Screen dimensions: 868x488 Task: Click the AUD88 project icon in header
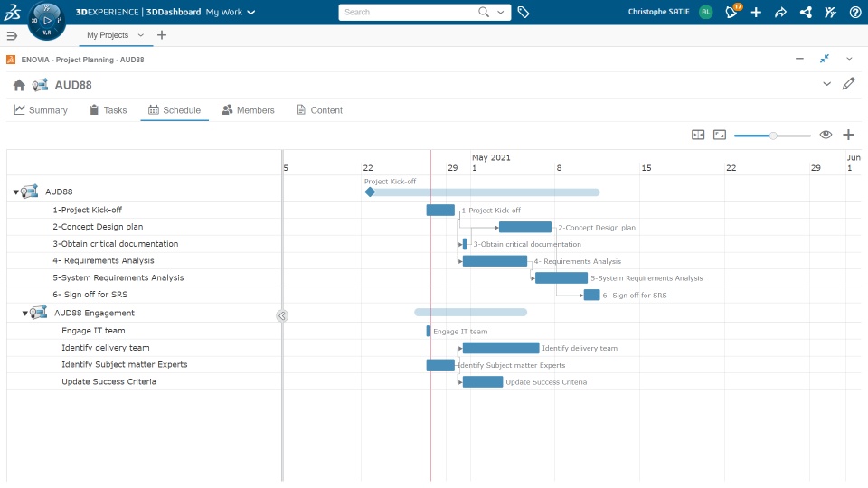pos(40,85)
